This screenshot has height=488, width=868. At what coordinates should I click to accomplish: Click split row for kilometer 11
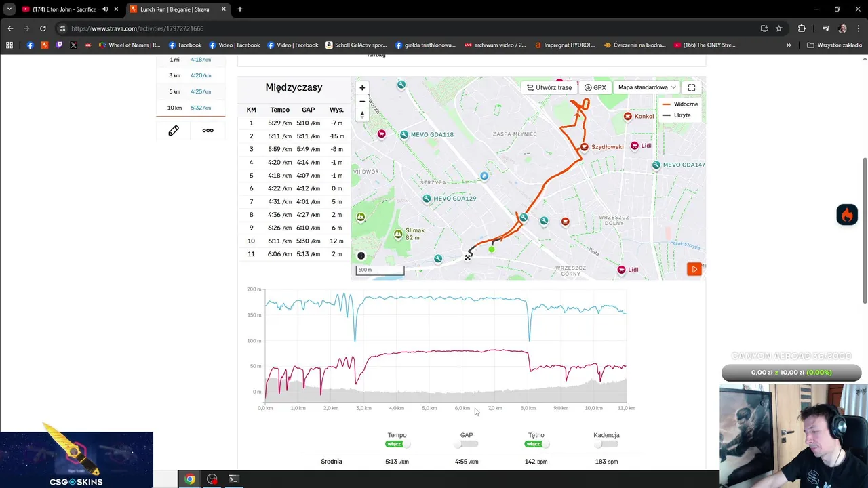point(294,254)
